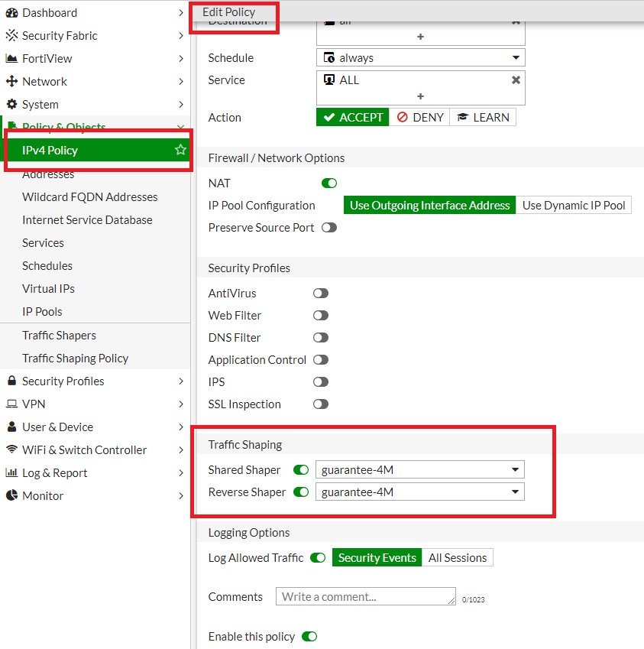The image size is (644, 649).
Task: Select Use Outgoing Interface Address
Action: click(x=430, y=206)
